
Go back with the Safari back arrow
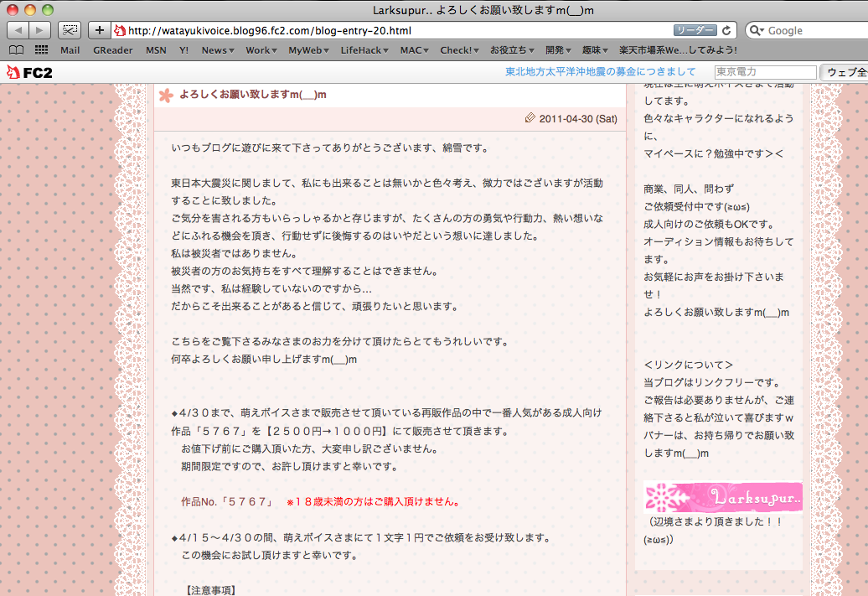pyautogui.click(x=18, y=30)
